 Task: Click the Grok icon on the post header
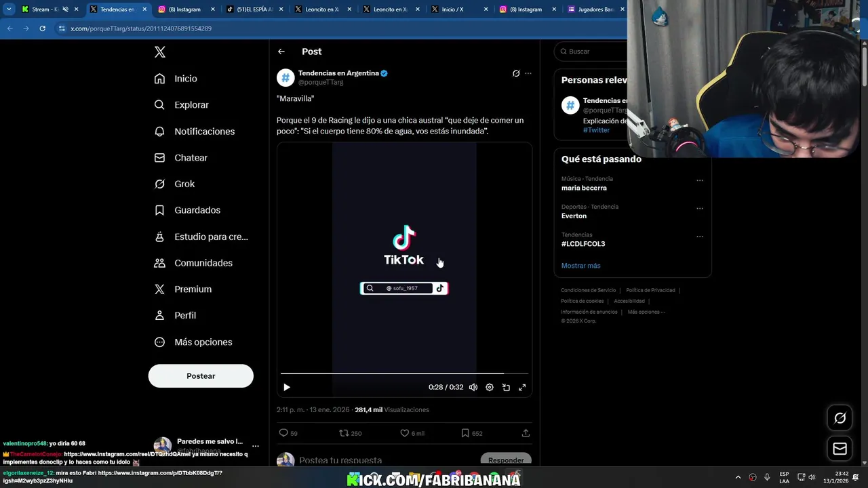click(x=516, y=73)
